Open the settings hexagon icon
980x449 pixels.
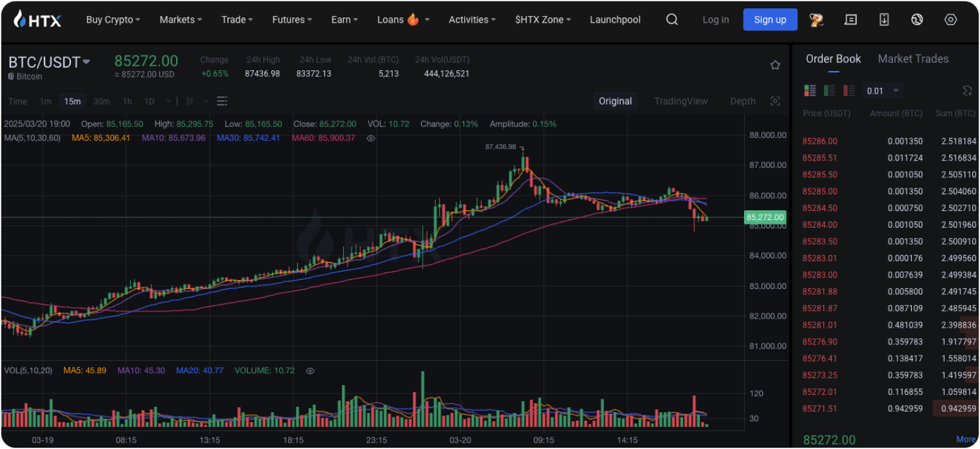950,19
